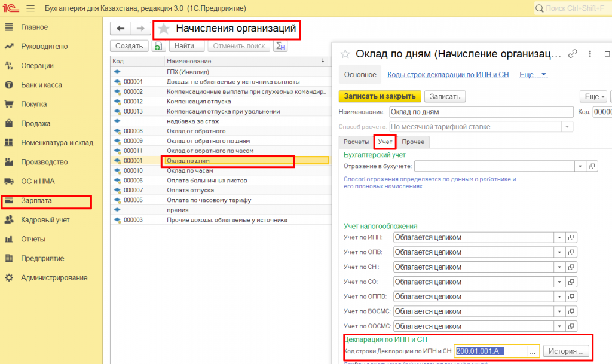Expand the Еще... link dropdown in form navigation
Viewport: 612px width, 364px height.
pos(533,75)
